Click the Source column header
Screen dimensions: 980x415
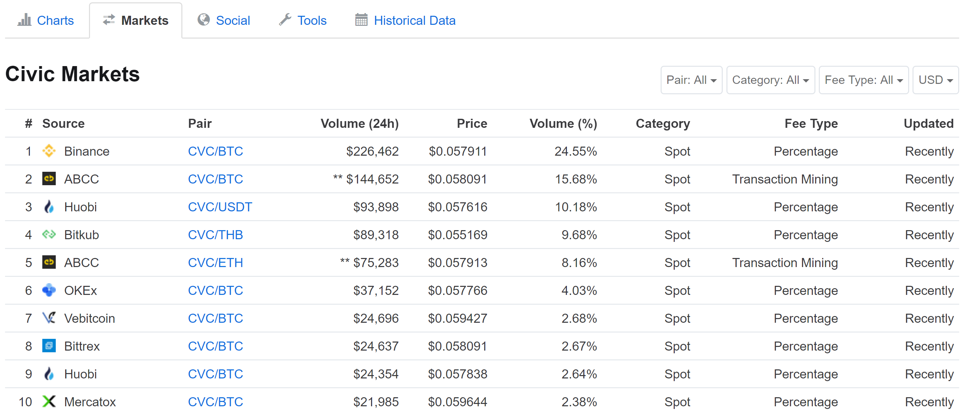[63, 123]
